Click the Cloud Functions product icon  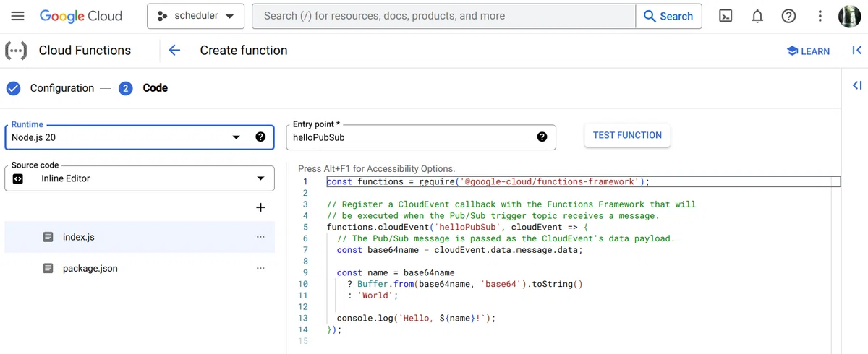pyautogui.click(x=16, y=51)
